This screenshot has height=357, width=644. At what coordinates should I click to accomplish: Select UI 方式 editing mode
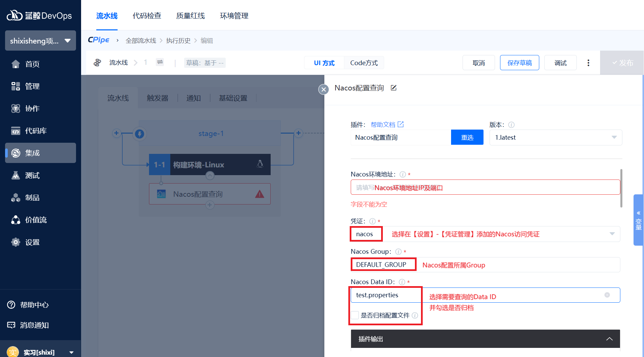[324, 63]
